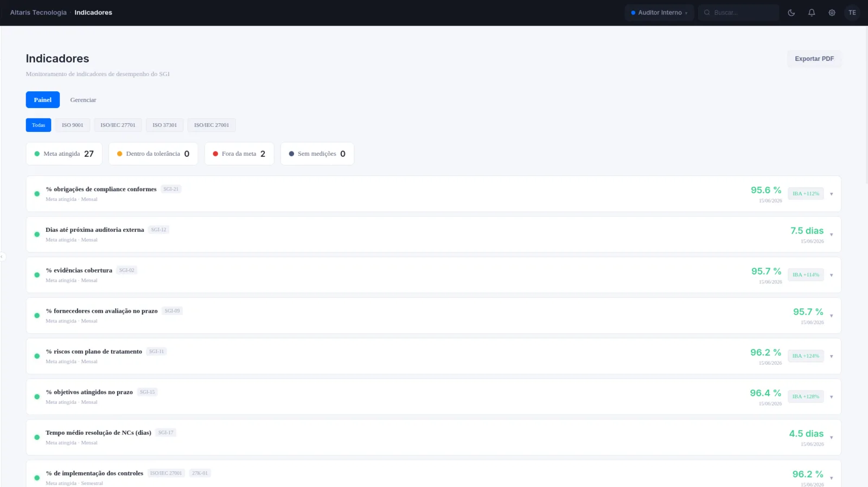The image size is (868, 487).
Task: Click the green status dot of evidências cobertura
Action: coord(37,275)
